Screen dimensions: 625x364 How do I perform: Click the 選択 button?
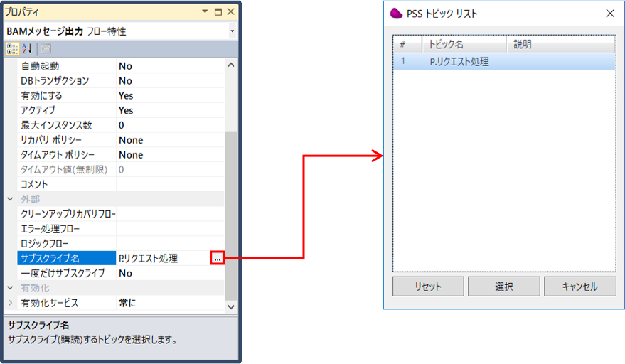(504, 287)
